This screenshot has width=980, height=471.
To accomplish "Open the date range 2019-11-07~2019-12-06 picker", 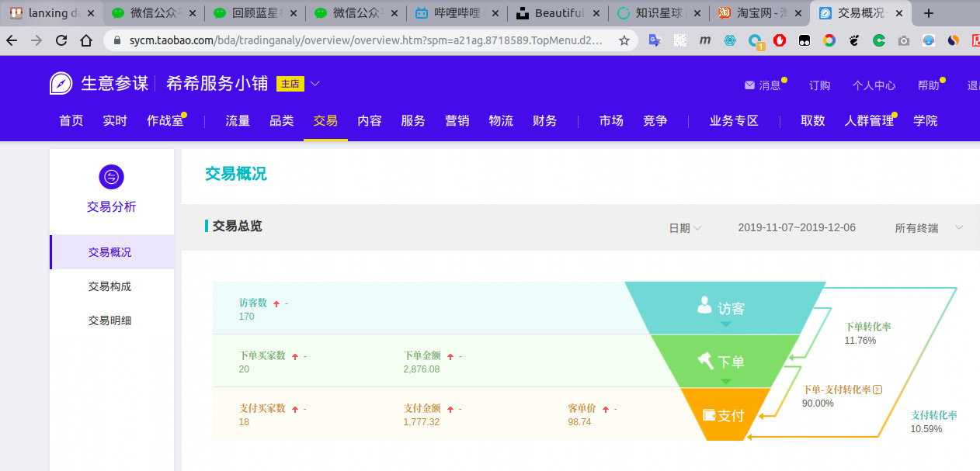I will coord(797,227).
